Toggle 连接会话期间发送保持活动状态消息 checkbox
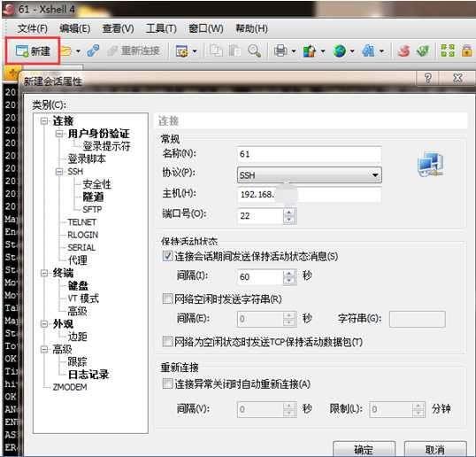Image resolution: width=476 pixels, height=457 pixels. click(x=167, y=256)
